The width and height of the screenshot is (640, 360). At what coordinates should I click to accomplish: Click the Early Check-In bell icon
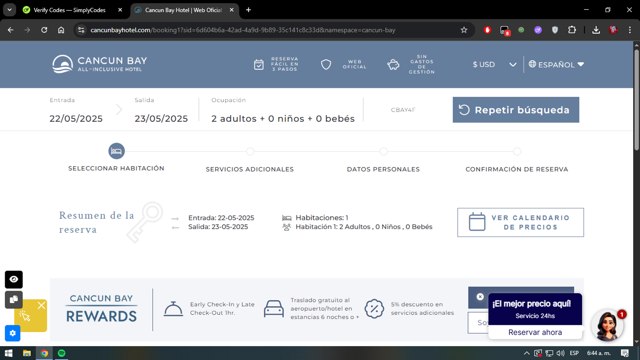173,309
